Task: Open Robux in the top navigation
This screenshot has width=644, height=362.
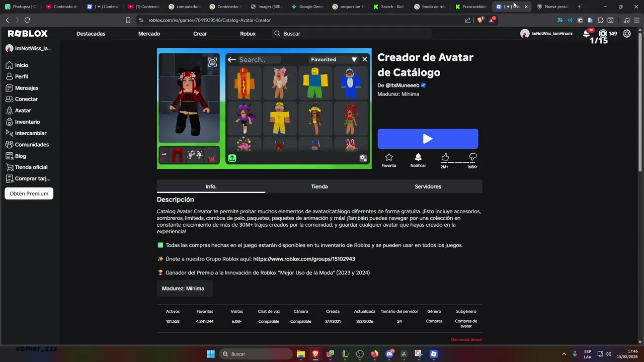Action: coord(248,34)
